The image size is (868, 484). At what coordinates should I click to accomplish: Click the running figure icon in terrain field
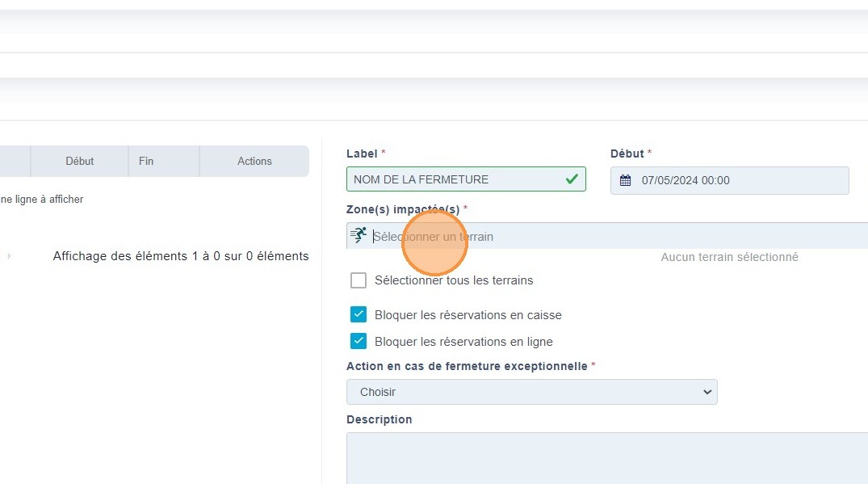[x=359, y=236]
